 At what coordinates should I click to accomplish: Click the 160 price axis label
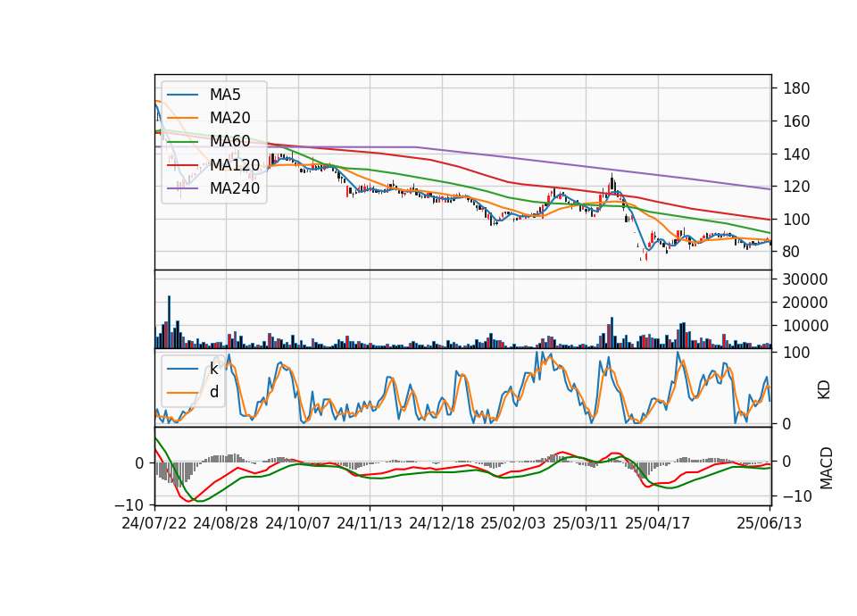point(796,121)
